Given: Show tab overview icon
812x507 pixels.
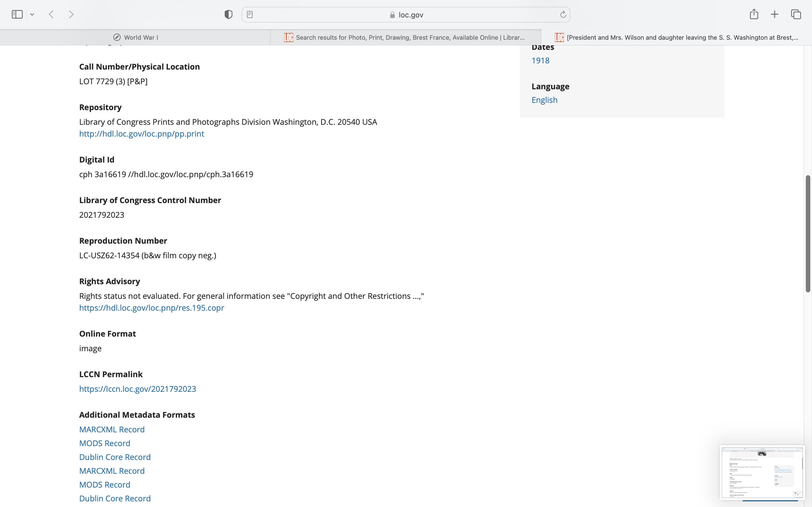Looking at the screenshot, I should pos(796,14).
